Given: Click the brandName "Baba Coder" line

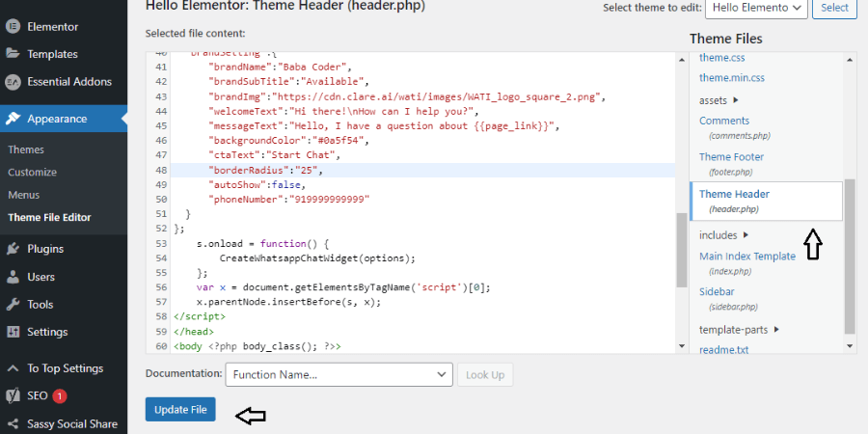Looking at the screenshot, I should click(280, 68).
